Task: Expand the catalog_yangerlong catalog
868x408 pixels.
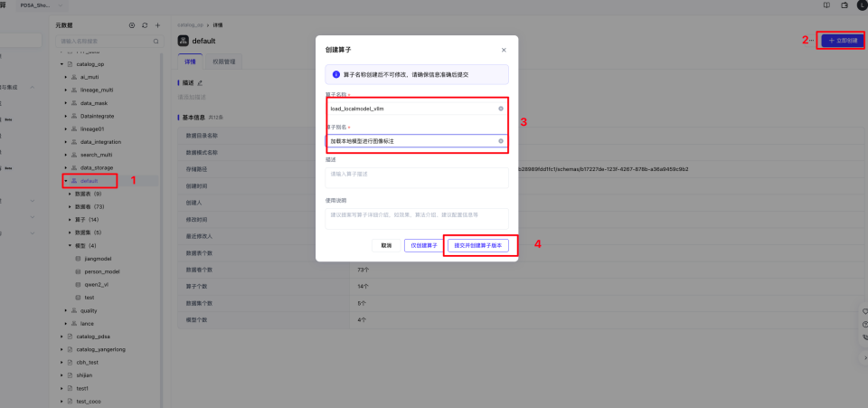Action: 62,349
